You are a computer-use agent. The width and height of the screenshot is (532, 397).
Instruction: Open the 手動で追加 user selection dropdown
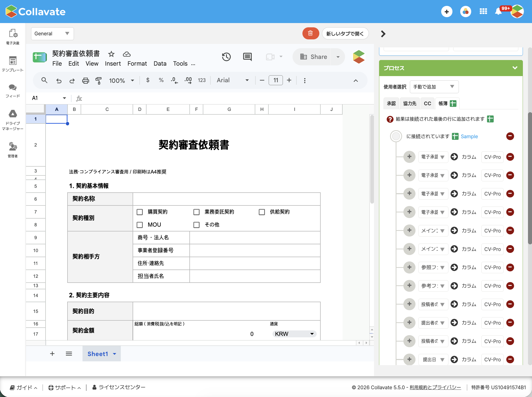pos(434,87)
